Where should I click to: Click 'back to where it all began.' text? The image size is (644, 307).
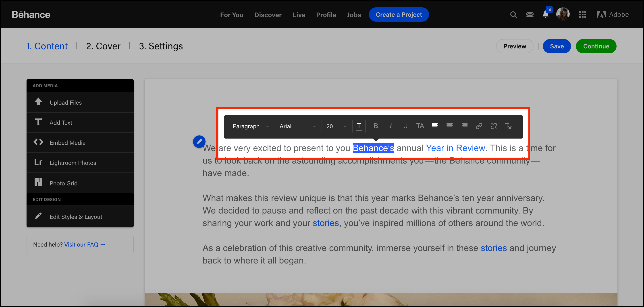coord(254,261)
